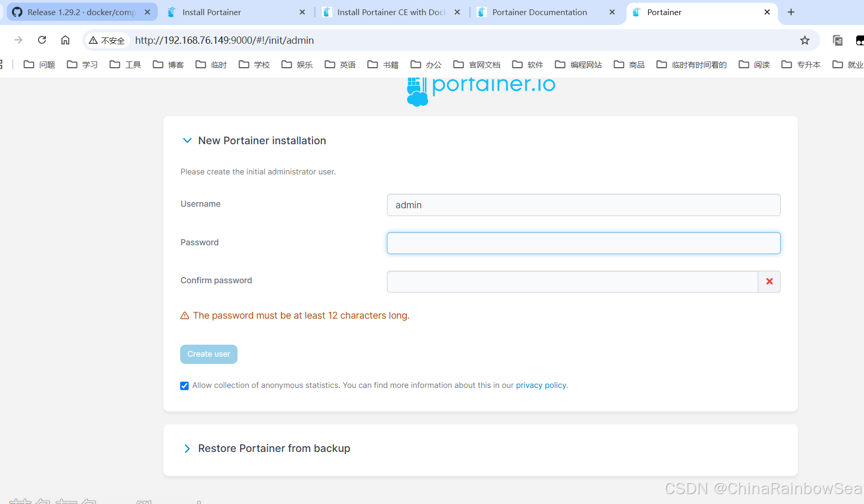
Task: Open the 学校 bookmark folder
Action: [x=254, y=65]
